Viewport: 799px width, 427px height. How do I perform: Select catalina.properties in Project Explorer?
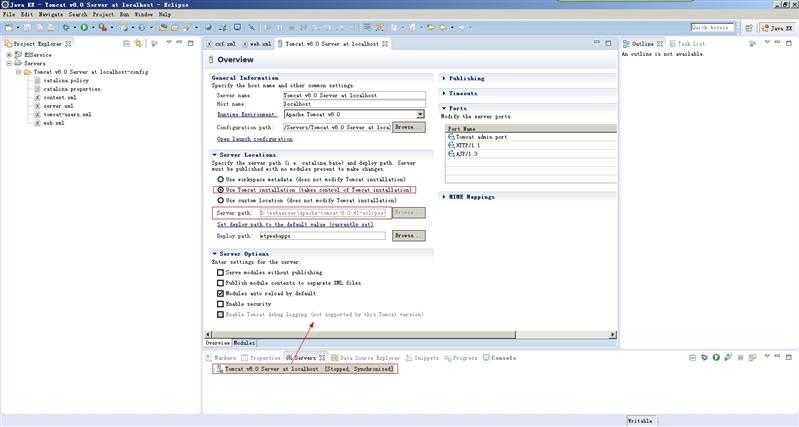72,89
